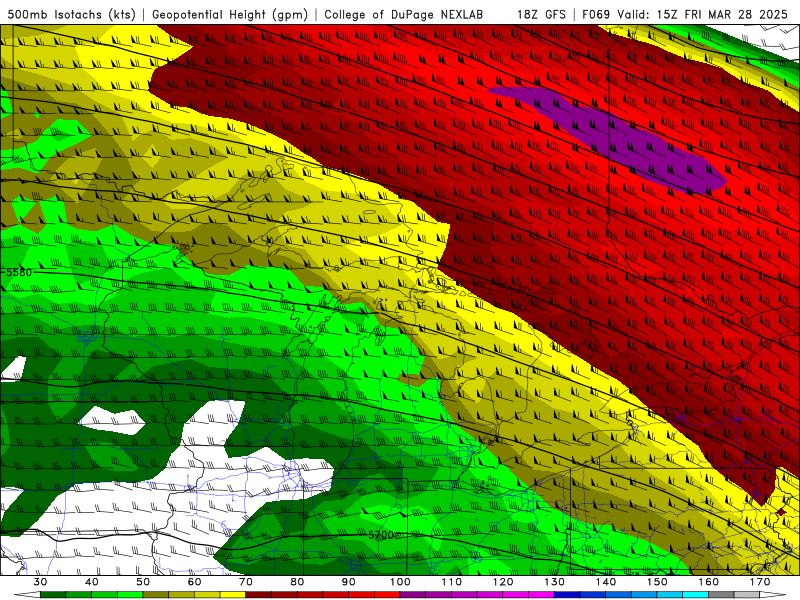Viewport: 800px width, 600px height.
Task: Click the '18Z GFS' model run label
Action: tap(541, 14)
